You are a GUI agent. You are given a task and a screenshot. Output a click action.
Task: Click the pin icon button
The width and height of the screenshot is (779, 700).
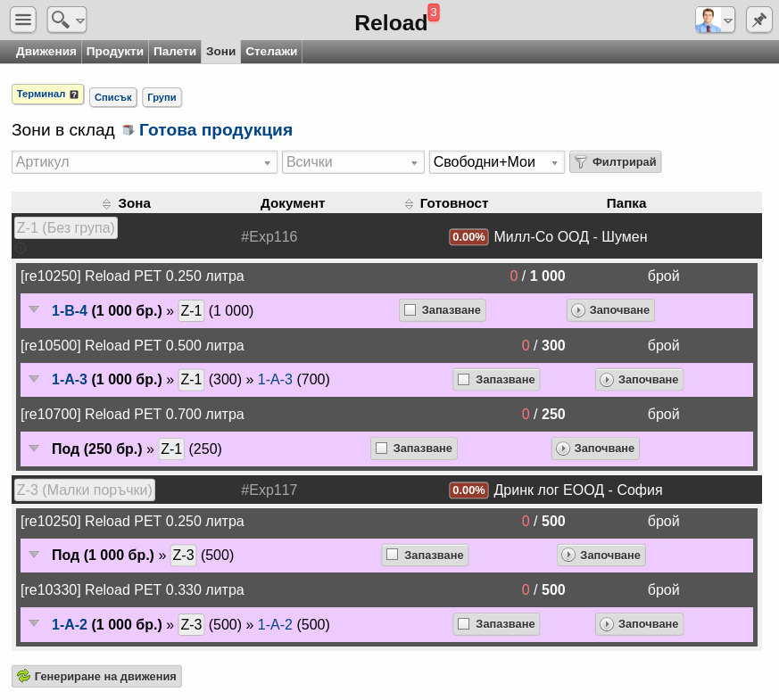[x=759, y=21]
